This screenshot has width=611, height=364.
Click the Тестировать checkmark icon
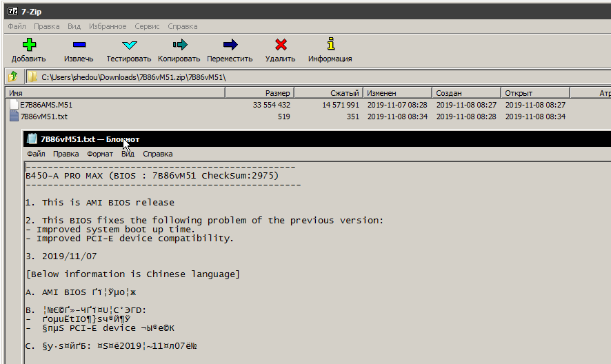click(x=130, y=45)
